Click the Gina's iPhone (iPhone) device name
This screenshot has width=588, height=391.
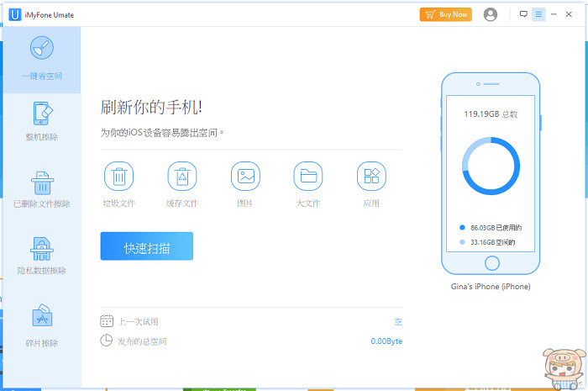(491, 287)
